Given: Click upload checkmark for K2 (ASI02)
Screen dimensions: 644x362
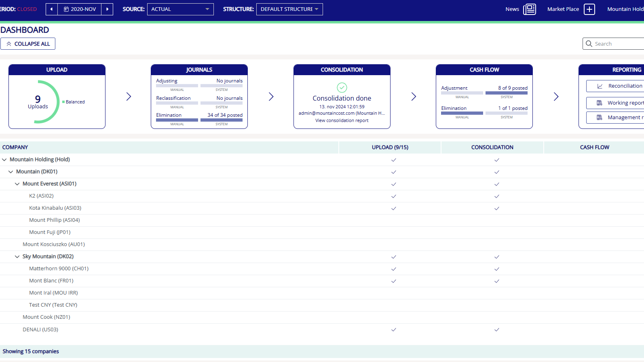Looking at the screenshot, I should coord(393,196).
